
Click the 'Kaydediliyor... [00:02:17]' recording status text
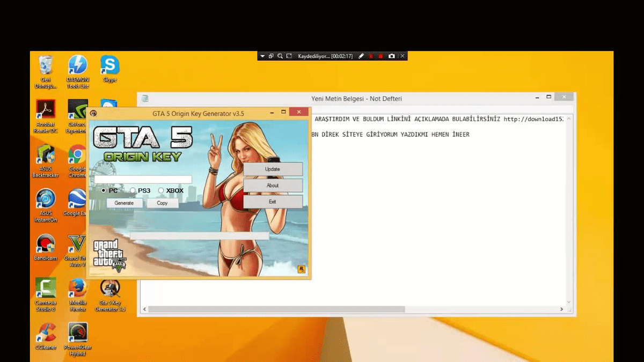tap(325, 56)
